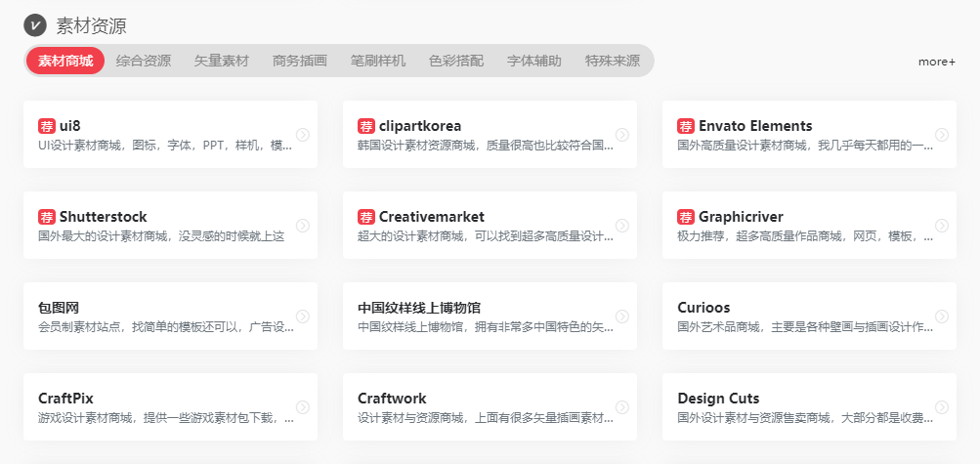
Task: Click the arrow icon on Creativemarket card
Action: point(621,226)
